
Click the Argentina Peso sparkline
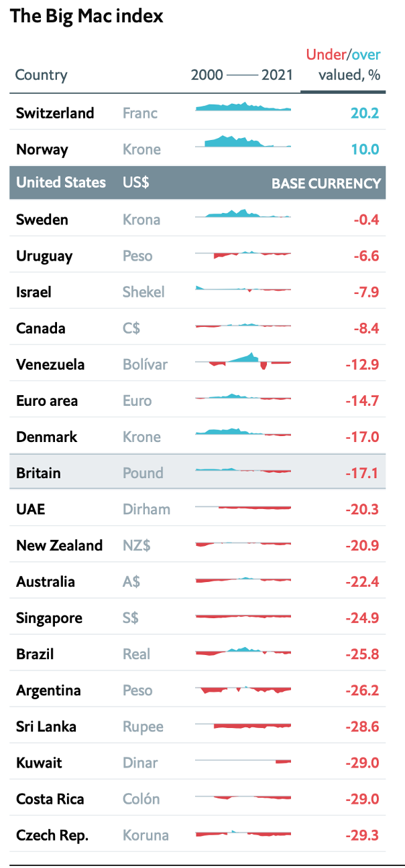click(x=243, y=690)
